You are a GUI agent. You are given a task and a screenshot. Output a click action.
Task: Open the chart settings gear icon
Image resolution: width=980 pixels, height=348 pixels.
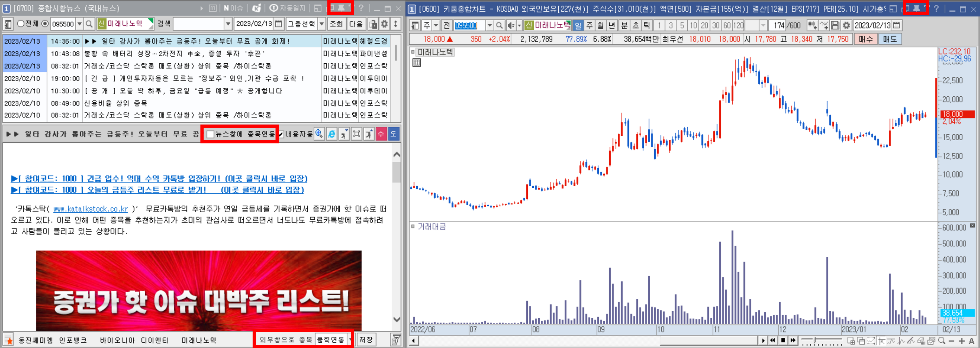tap(846, 25)
